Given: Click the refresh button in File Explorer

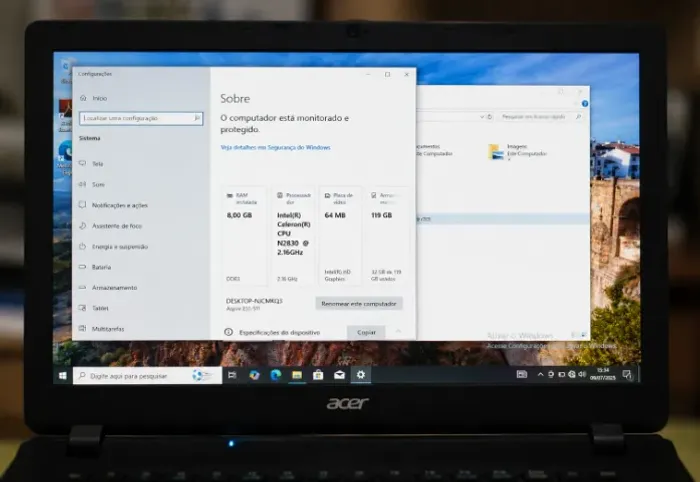Looking at the screenshot, I should [x=489, y=117].
